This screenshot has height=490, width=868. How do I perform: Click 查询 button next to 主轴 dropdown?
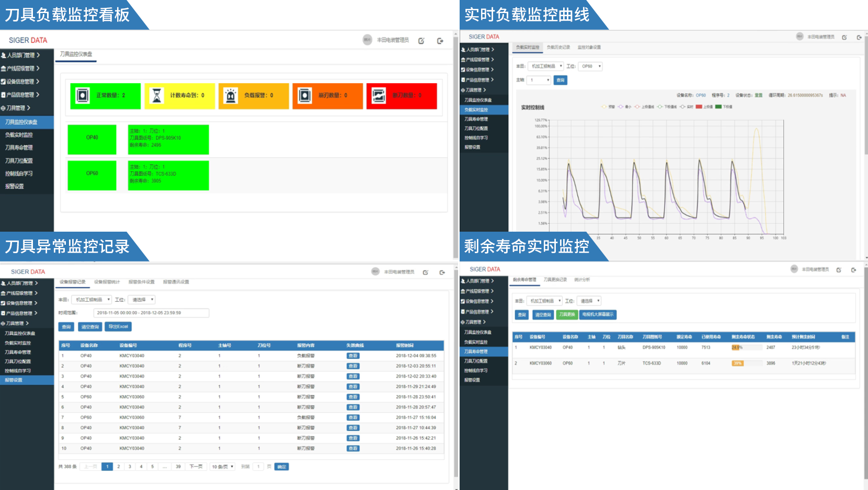coord(561,80)
